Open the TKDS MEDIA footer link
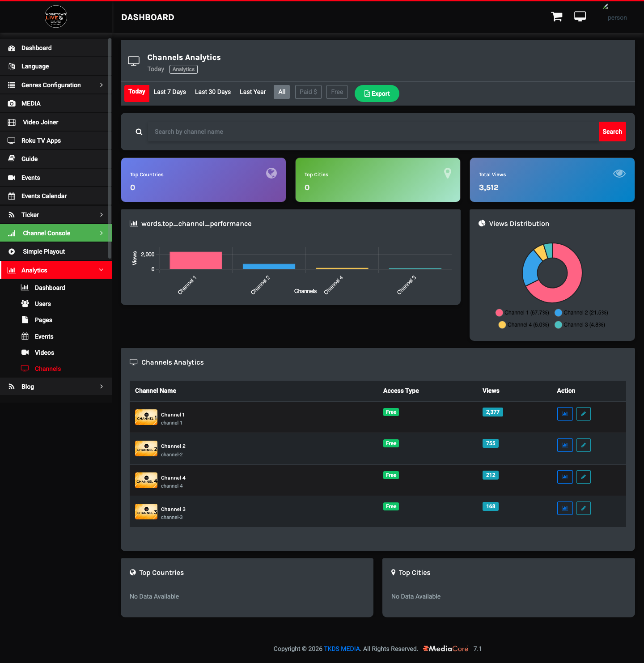The image size is (644, 663). point(342,649)
